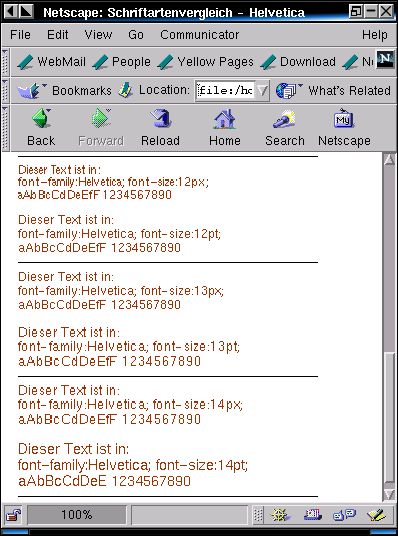Open the Search toolbar button
The image size is (398, 536).
285,127
